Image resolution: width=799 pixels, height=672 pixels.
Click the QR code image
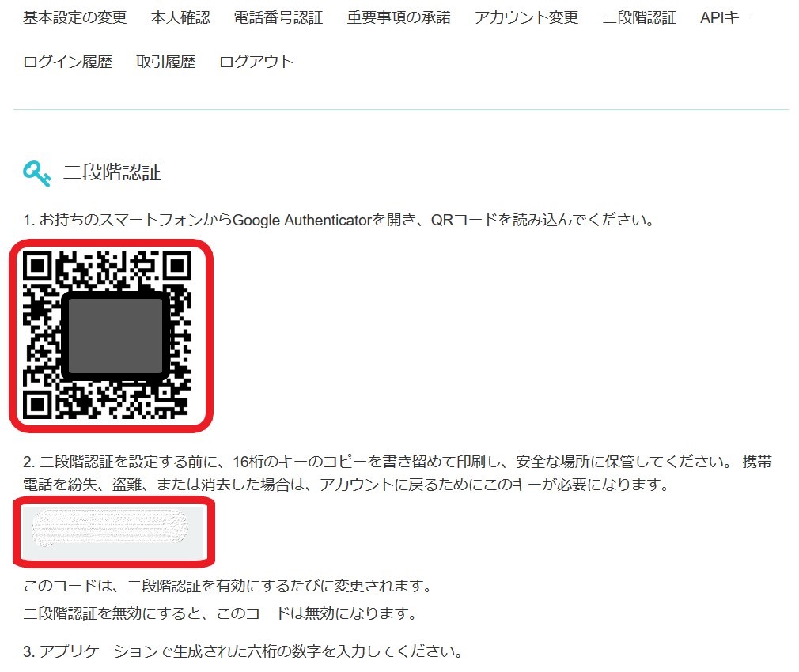point(108,335)
